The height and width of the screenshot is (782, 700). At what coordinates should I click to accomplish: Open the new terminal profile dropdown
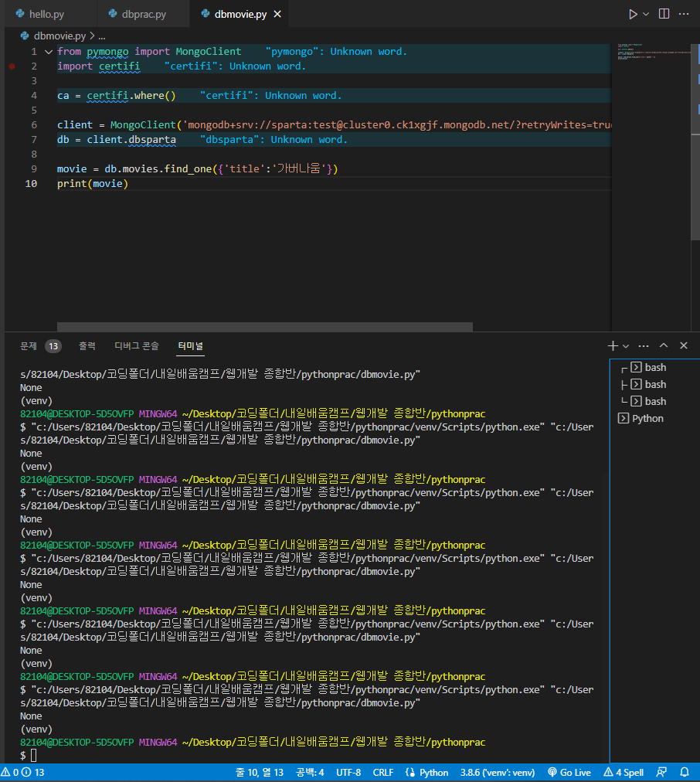626,345
